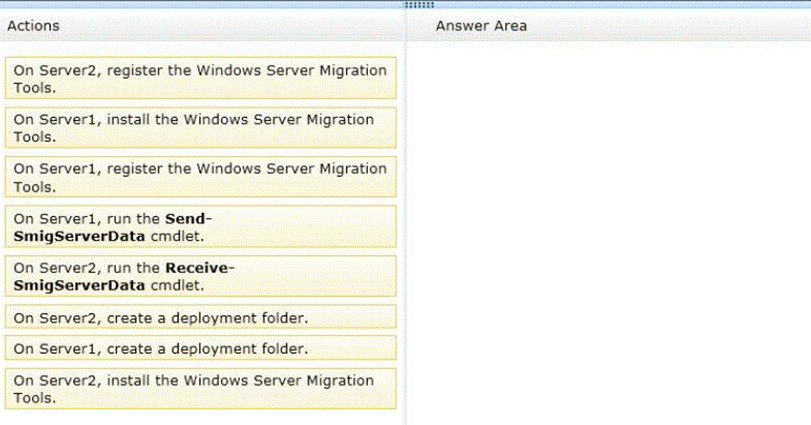Pick 'On Server1, install the Windows Server Migration Tools'
Image resolution: width=811 pixels, height=425 pixels.
(x=200, y=128)
